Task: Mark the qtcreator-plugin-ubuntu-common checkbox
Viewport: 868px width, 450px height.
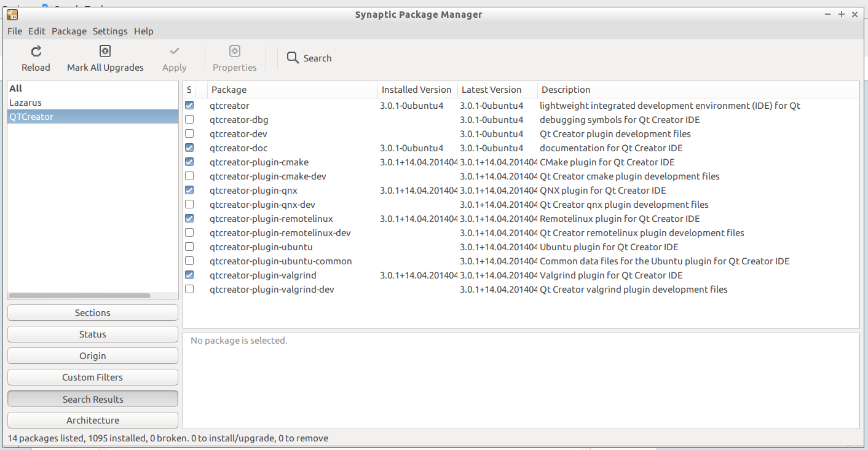Action: click(x=189, y=261)
